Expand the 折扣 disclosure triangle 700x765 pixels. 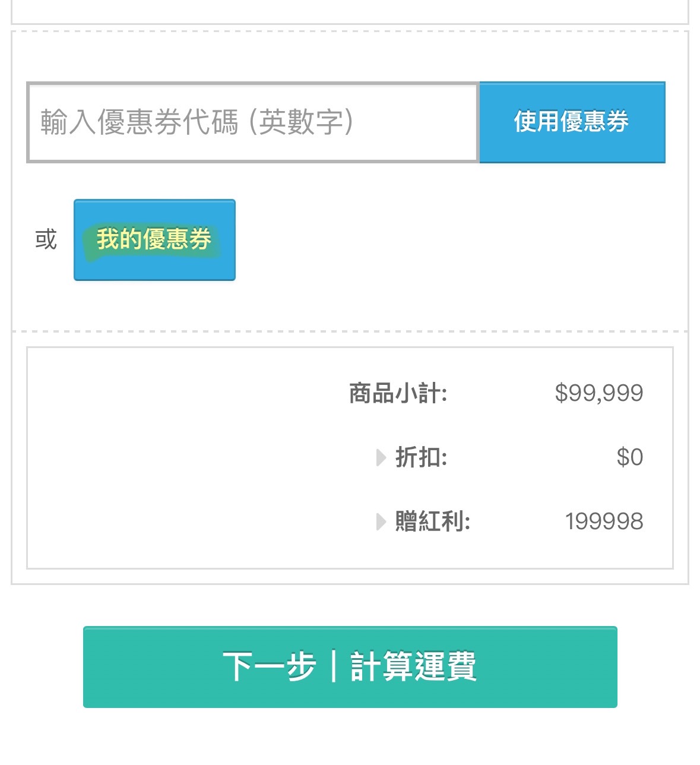coord(381,457)
